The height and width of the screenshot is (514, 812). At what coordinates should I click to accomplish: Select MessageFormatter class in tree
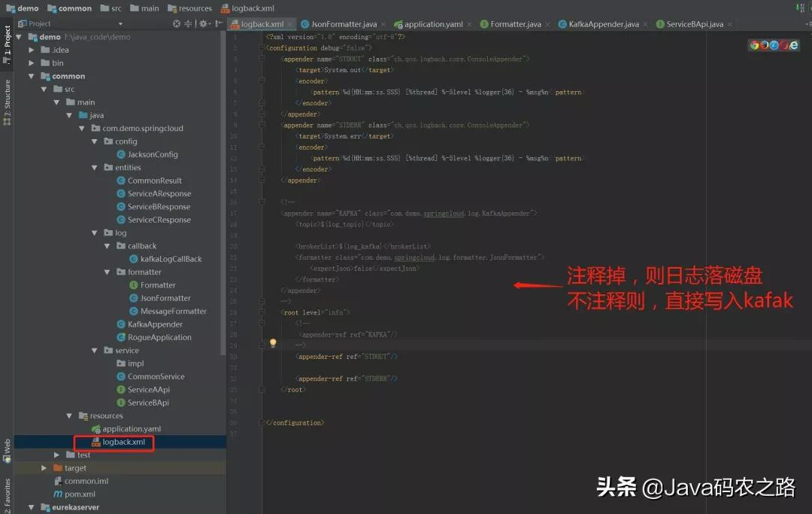coord(168,312)
